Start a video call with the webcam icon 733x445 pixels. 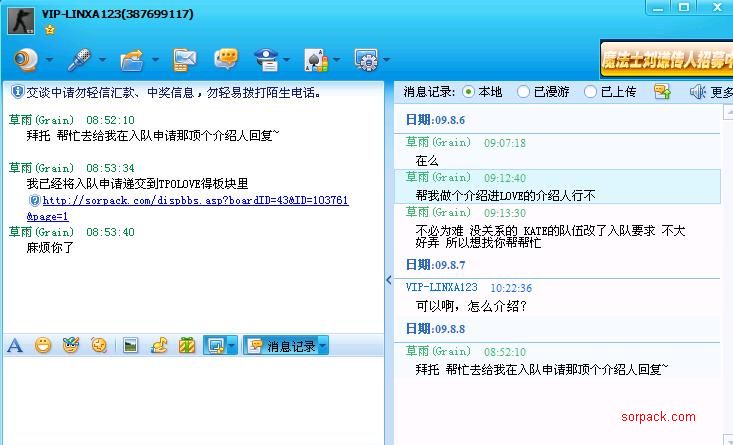[25, 60]
